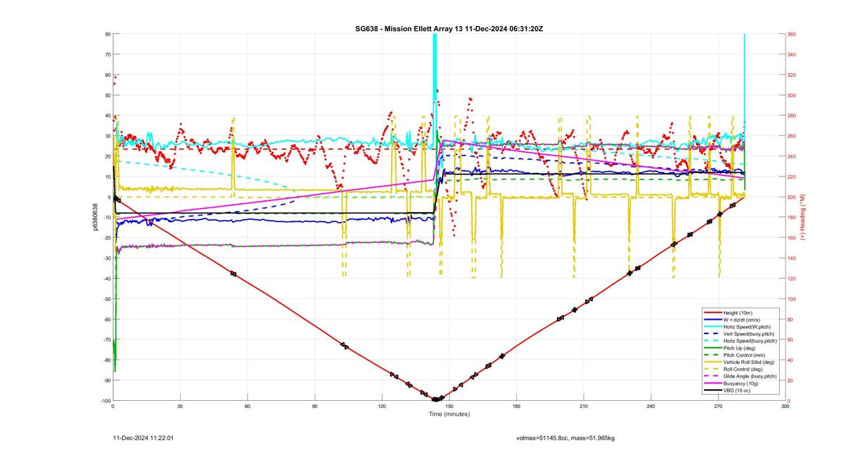Click the x-axis tick label '300'
The width and height of the screenshot is (868, 450).
point(786,407)
